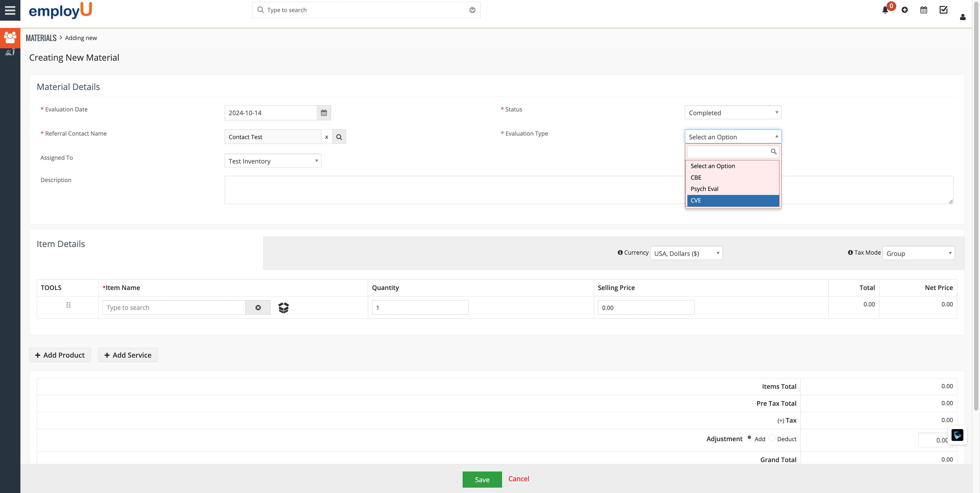Open the calendar icon in header
Image resolution: width=980 pixels, height=493 pixels.
[924, 10]
